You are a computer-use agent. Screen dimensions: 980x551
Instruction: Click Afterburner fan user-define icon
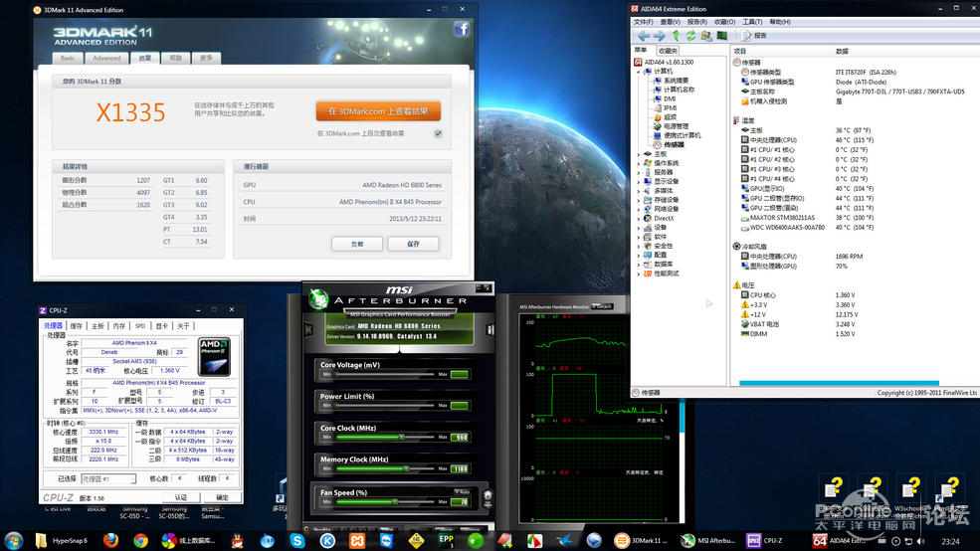pos(488,497)
